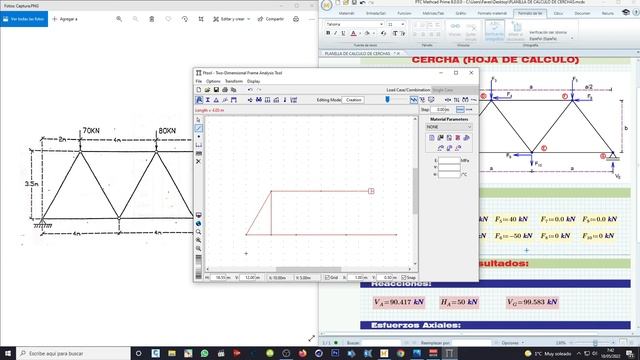Screen dimensions: 640x360
Task: Open the Material Parameters NONE dropdown
Action: pos(449,127)
